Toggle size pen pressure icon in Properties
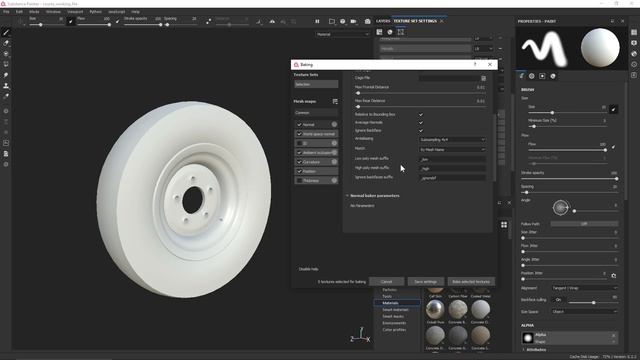The height and width of the screenshot is (360, 640). click(x=613, y=109)
